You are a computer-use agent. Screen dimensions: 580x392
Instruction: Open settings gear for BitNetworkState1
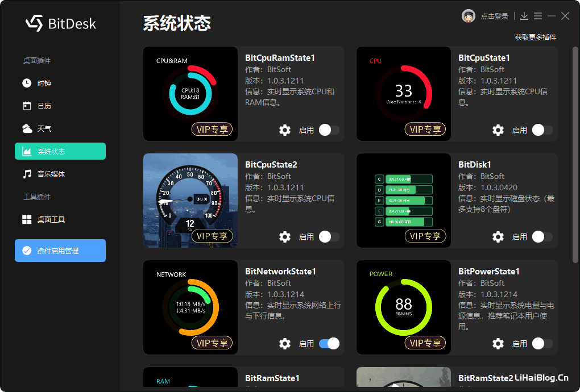tap(284, 344)
